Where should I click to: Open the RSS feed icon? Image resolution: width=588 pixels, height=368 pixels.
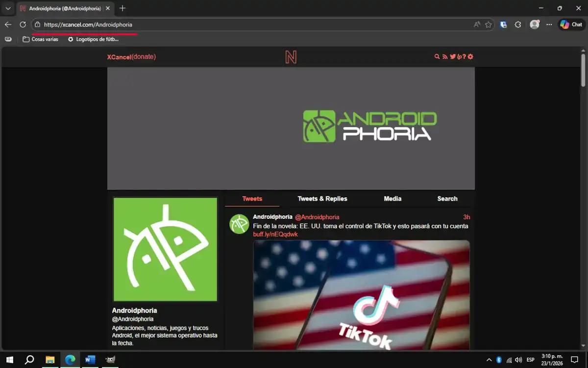coord(445,57)
